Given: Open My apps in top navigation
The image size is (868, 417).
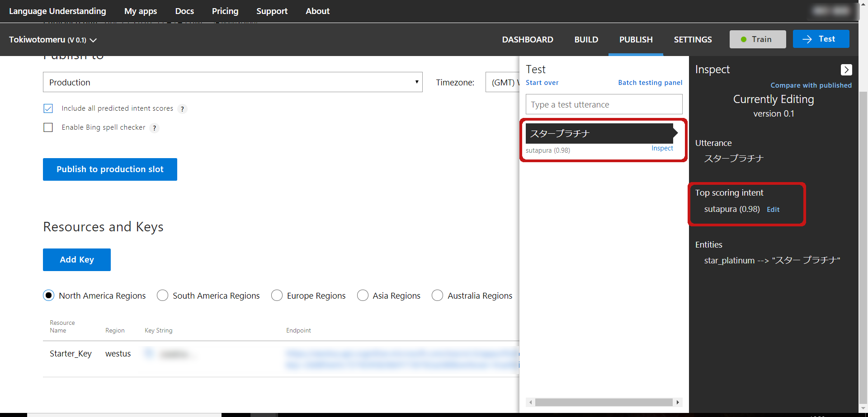Looking at the screenshot, I should tap(141, 11).
